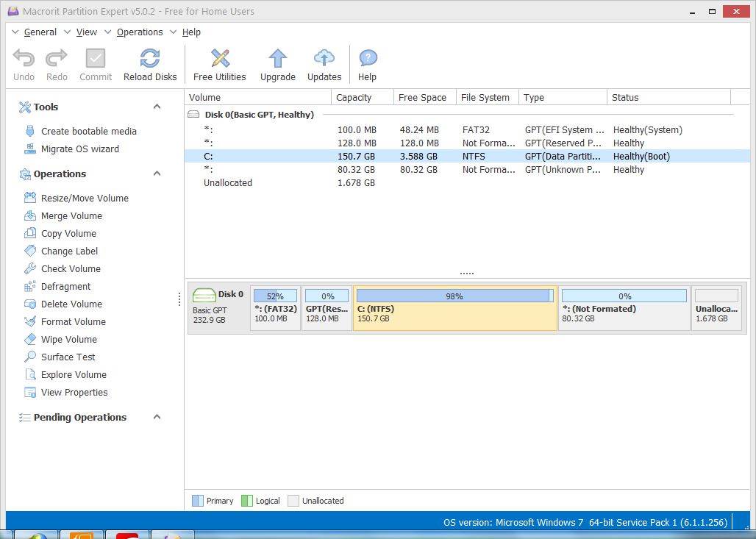Click the Disk 0 drive icon in disk map
The width and height of the screenshot is (756, 539).
tap(204, 295)
